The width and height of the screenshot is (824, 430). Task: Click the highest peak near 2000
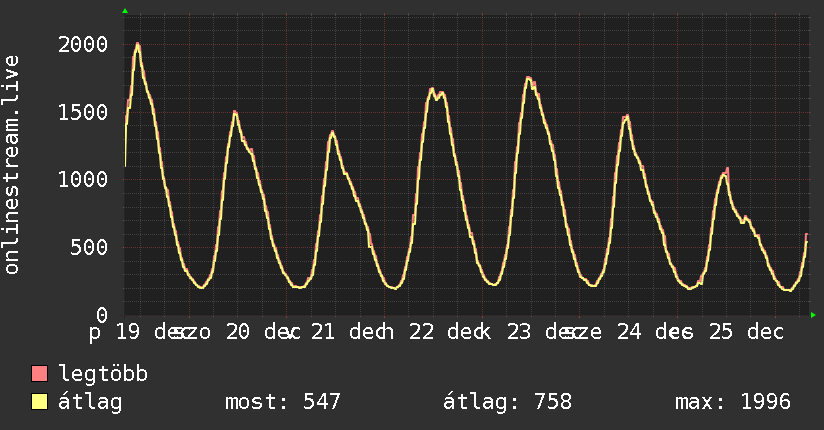coord(138,45)
